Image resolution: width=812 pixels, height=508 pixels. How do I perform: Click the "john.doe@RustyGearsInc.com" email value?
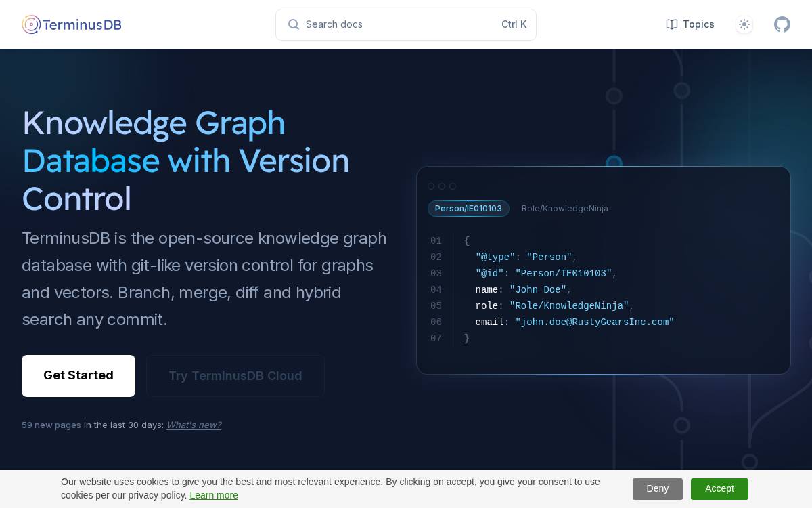click(595, 322)
